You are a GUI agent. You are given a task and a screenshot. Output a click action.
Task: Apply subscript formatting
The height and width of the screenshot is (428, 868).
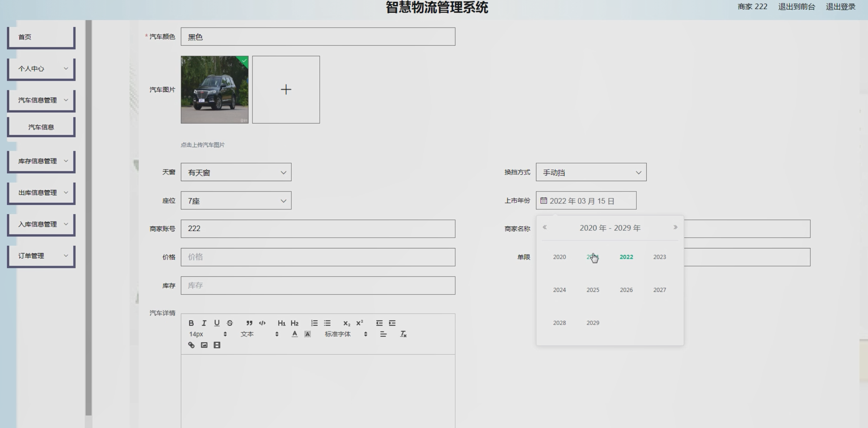click(x=347, y=323)
